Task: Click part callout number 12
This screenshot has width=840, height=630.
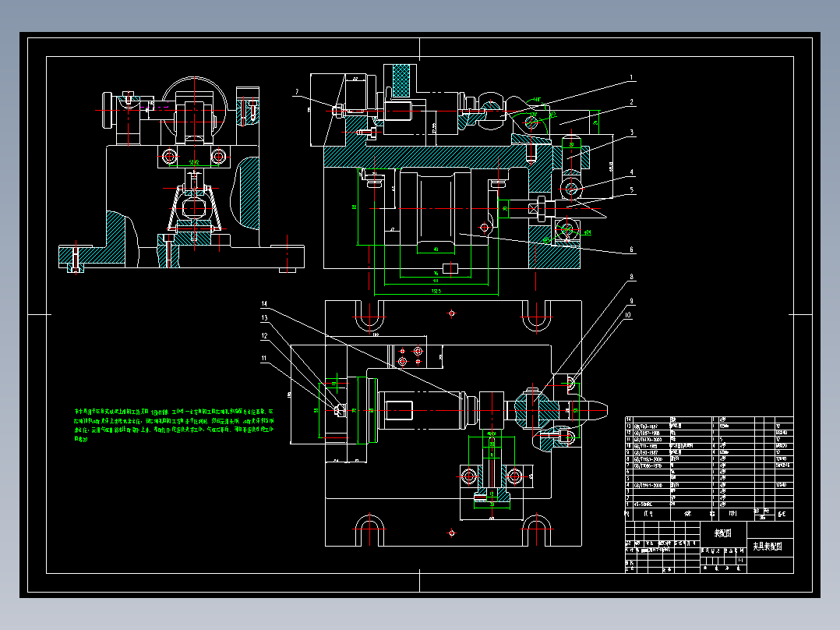Action: tap(264, 335)
